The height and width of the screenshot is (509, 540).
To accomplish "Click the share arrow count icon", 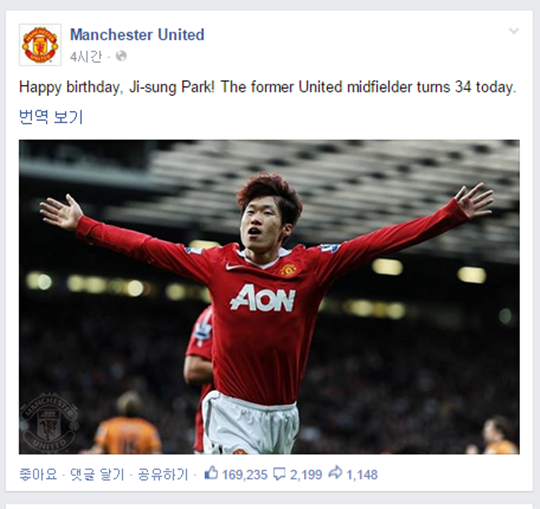I will click(335, 473).
